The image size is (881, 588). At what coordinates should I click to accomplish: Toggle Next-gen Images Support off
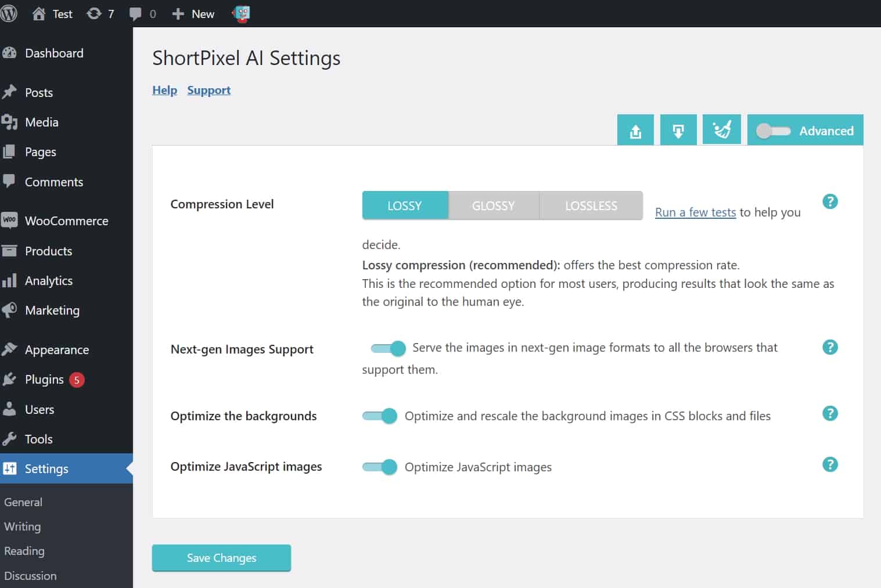click(x=389, y=348)
